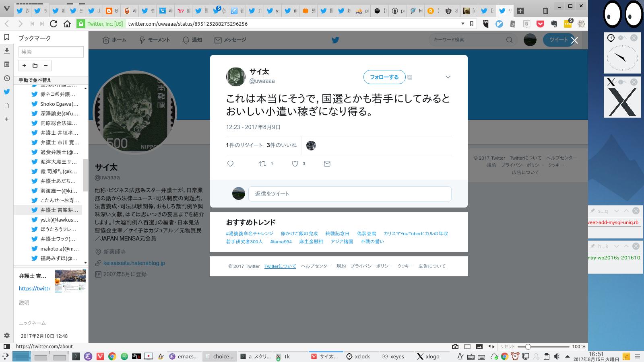Select bookmark 弁護士 吉峯耕...
The image size is (644, 362).
click(x=48, y=210)
